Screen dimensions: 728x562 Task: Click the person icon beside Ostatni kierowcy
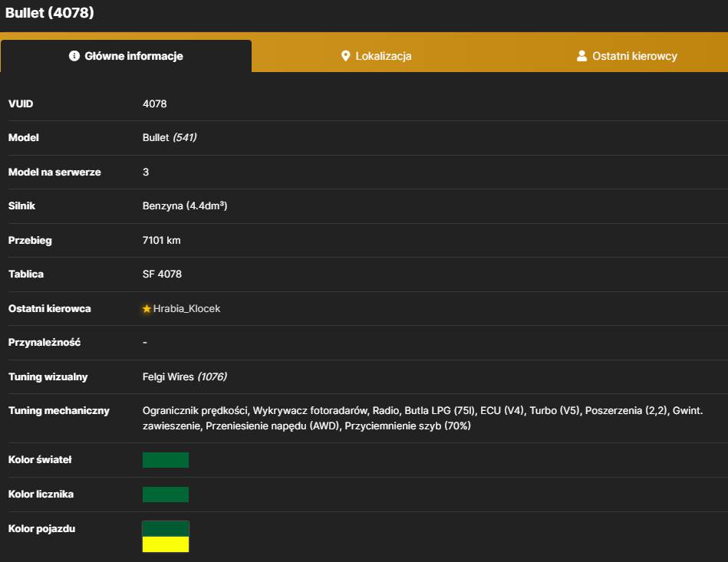[581, 56]
